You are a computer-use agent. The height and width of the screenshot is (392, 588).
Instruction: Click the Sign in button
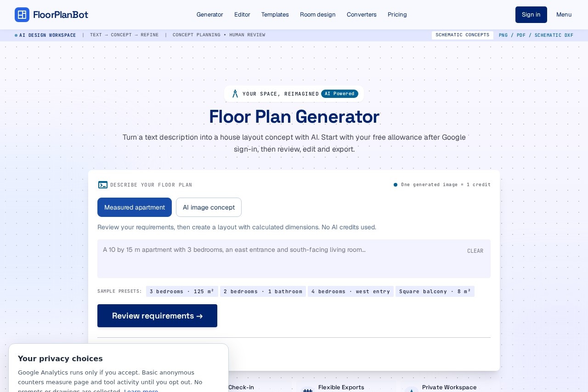pyautogui.click(x=531, y=15)
